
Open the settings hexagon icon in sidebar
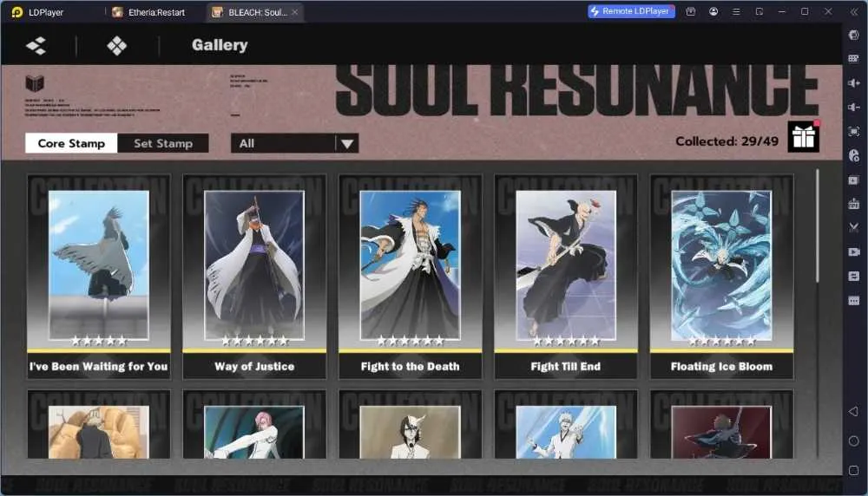853,35
